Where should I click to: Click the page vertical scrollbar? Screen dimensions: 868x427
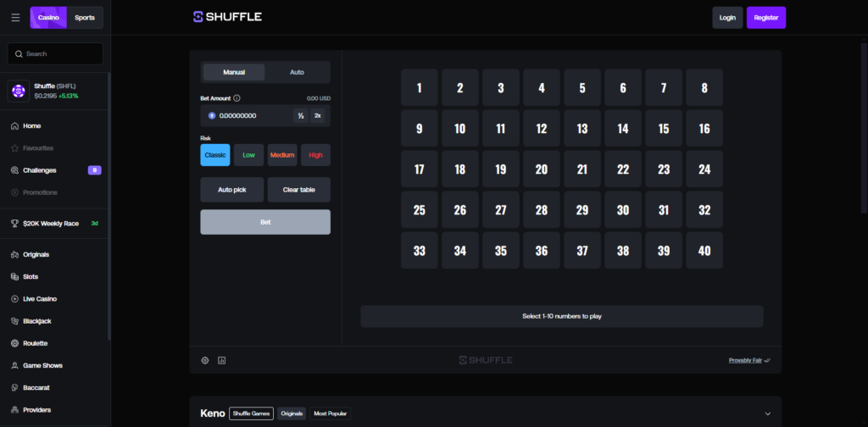pos(864,127)
